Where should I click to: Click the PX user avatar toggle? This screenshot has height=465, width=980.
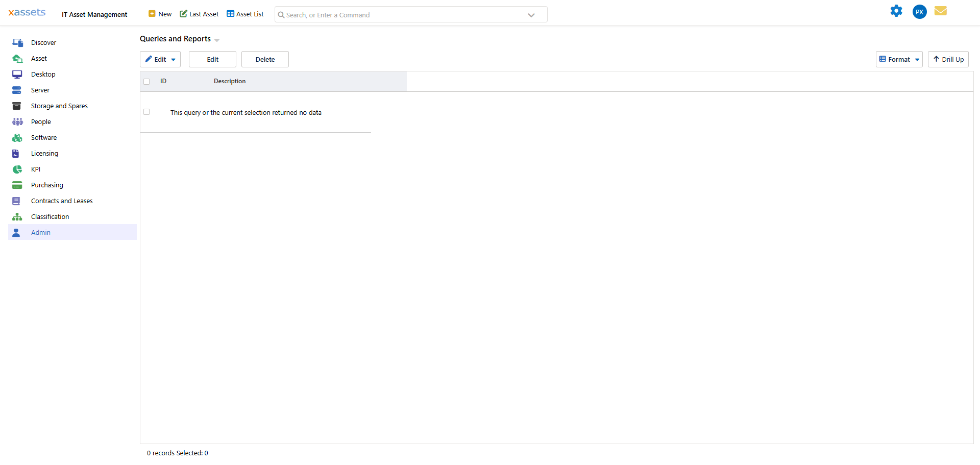click(x=919, y=11)
